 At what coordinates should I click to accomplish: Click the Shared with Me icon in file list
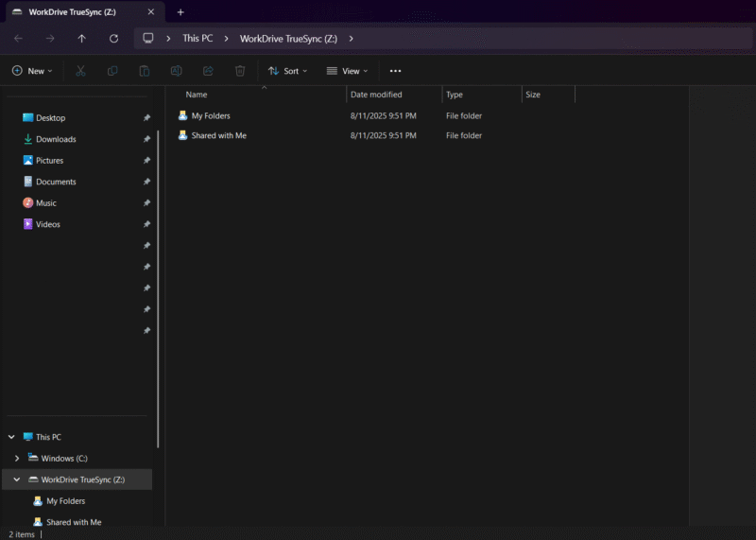pyautogui.click(x=182, y=135)
